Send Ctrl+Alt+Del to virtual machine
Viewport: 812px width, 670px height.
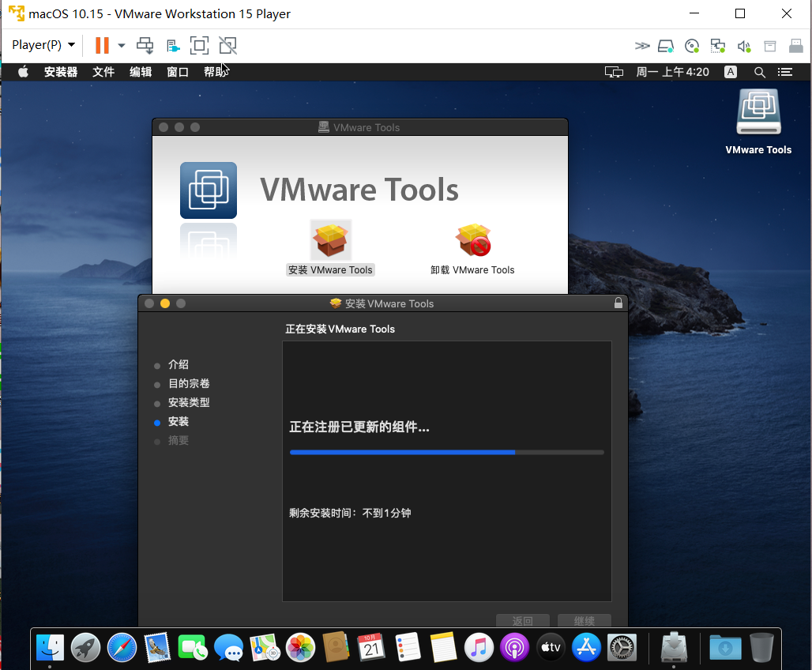145,45
